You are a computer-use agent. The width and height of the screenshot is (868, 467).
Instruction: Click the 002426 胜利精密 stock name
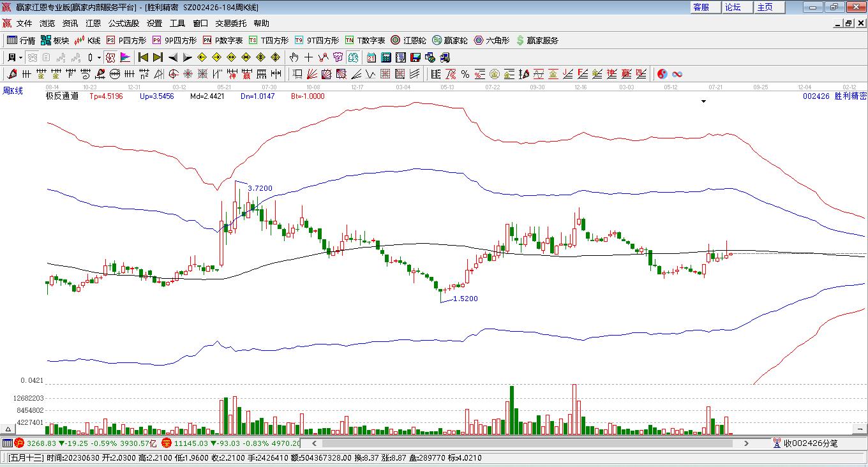click(x=834, y=96)
